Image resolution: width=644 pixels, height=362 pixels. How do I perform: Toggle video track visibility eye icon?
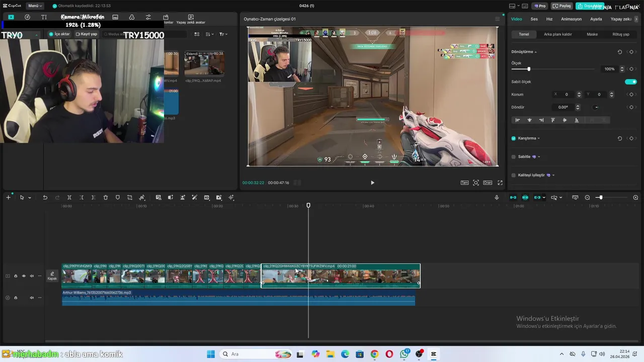(24, 276)
